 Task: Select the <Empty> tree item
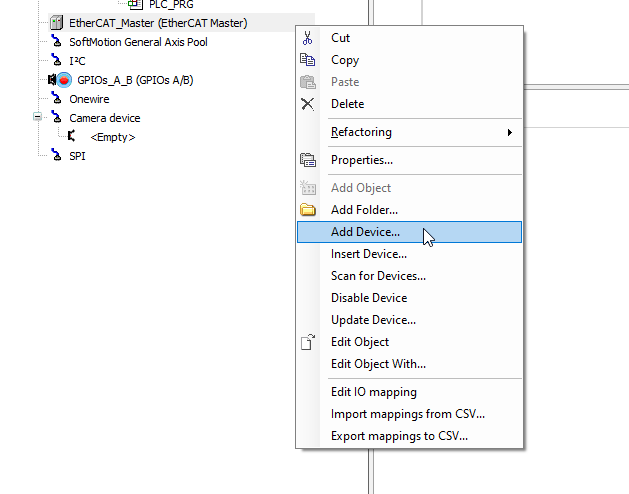point(113,137)
